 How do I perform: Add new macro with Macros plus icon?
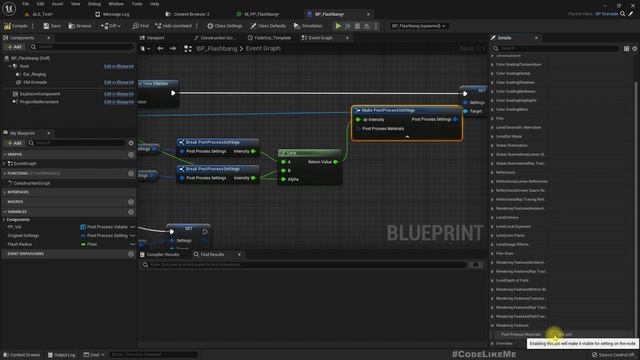pos(131,202)
